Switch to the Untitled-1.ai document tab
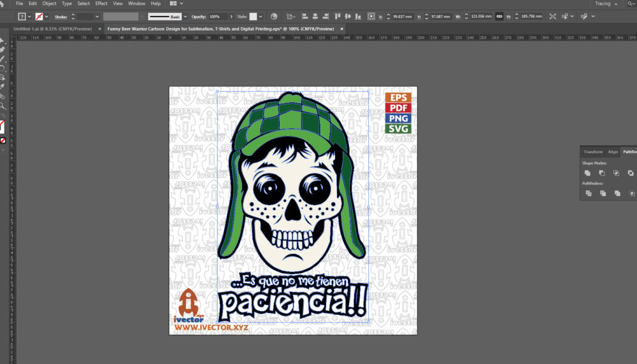Image resolution: width=637 pixels, height=364 pixels. click(53, 29)
